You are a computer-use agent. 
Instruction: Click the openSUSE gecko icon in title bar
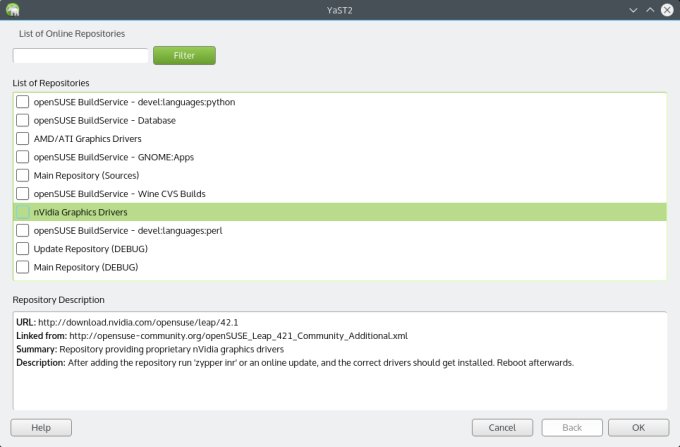(12, 10)
